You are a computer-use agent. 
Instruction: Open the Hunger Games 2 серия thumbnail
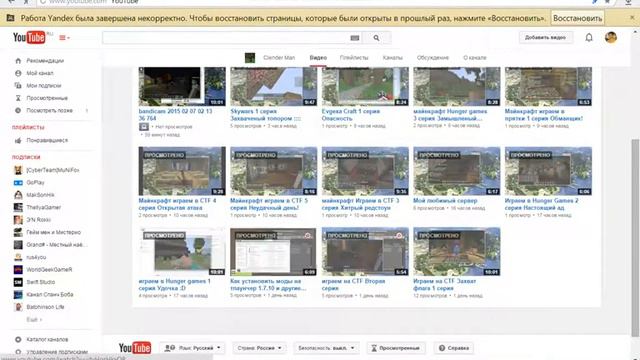tap(548, 171)
